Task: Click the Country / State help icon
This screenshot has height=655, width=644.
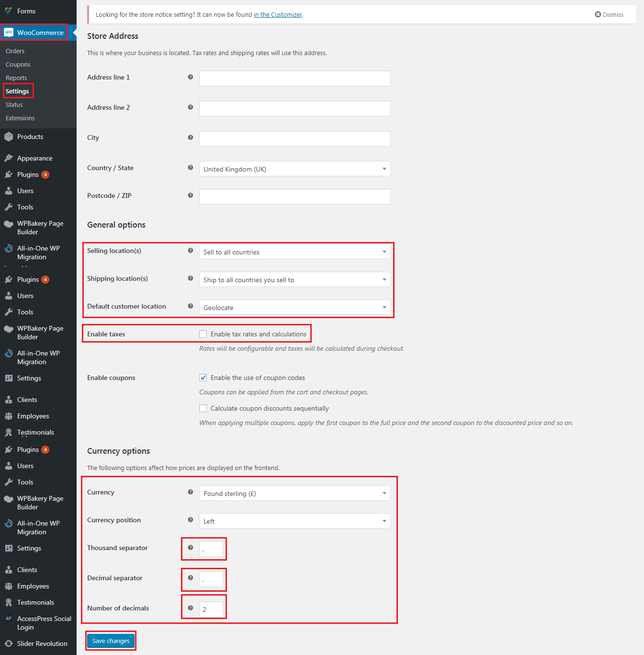Action: [x=191, y=168]
